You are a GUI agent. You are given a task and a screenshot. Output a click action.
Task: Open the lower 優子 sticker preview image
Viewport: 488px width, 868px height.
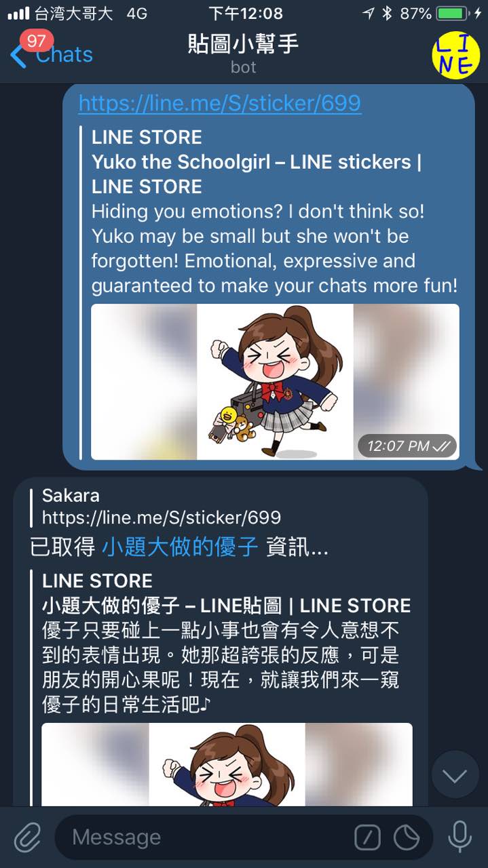227,764
